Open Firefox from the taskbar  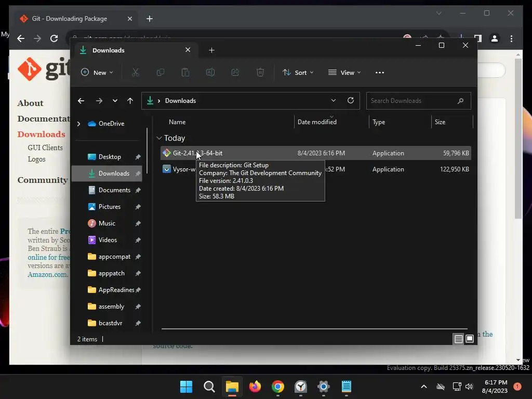pos(255,387)
